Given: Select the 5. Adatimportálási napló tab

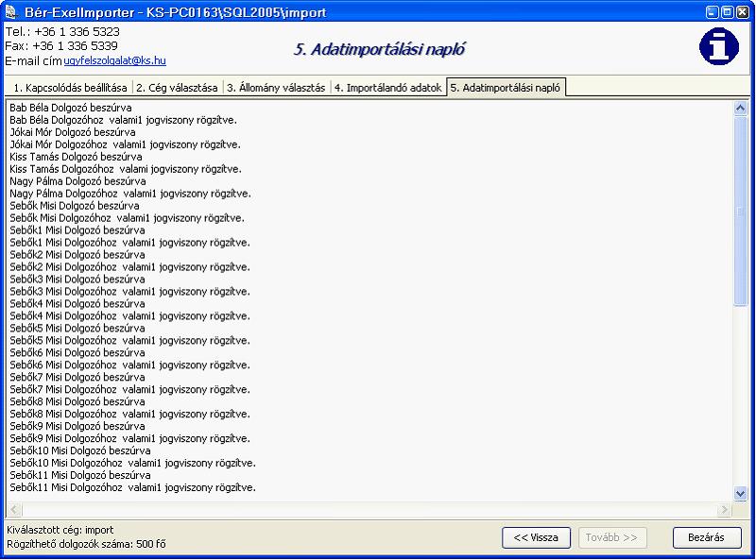Looking at the screenshot, I should (x=506, y=87).
